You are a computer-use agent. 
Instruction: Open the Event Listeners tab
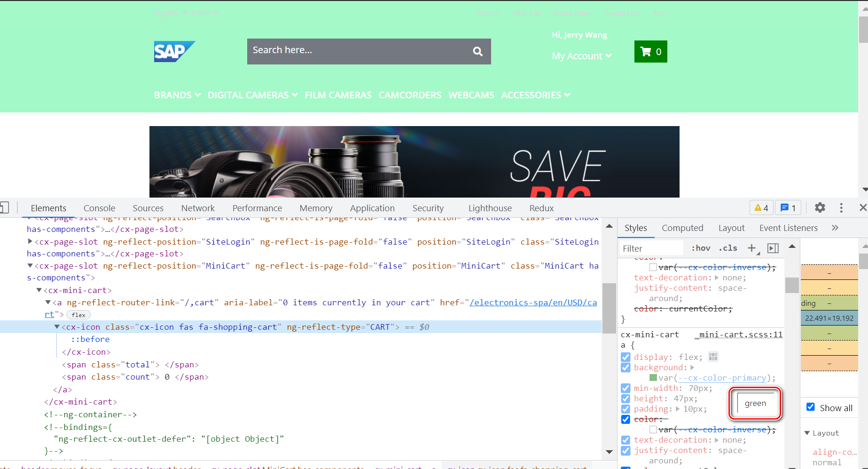[788, 228]
